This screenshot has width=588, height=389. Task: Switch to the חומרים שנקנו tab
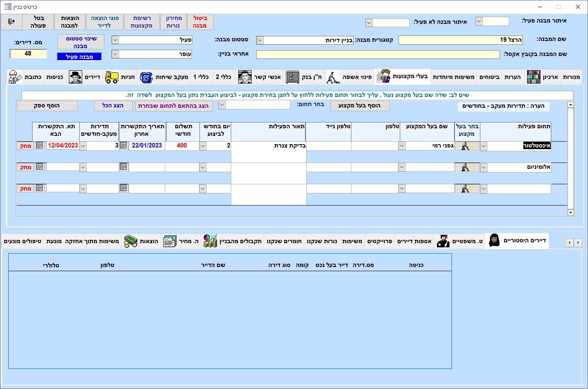point(284,241)
